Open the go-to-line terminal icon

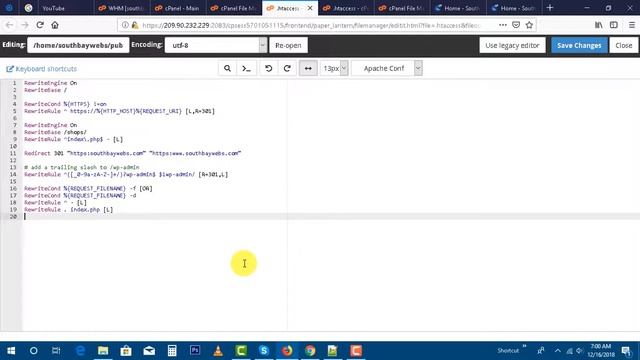click(247, 69)
